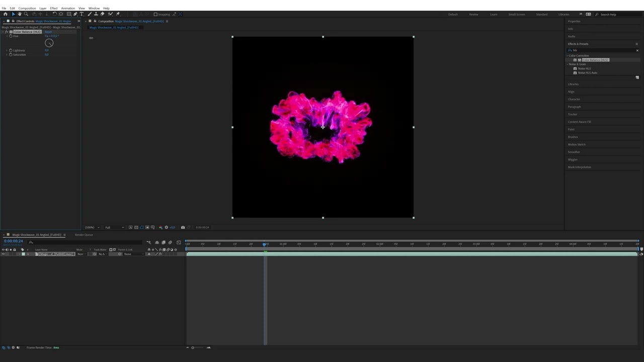Select the Rectangle shape tool
Image resolution: width=644 pixels, height=362 pixels.
point(69,14)
